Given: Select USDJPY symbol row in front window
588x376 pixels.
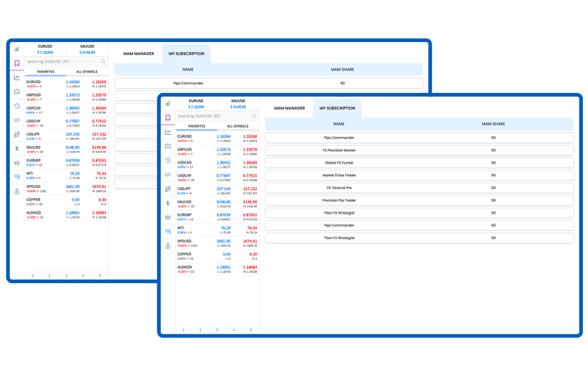Looking at the screenshot, I should coord(218,191).
